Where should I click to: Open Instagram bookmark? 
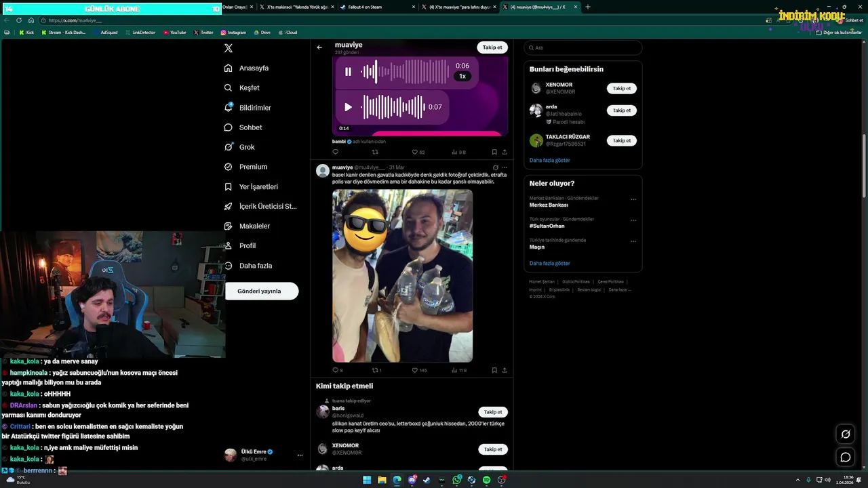pos(233,33)
